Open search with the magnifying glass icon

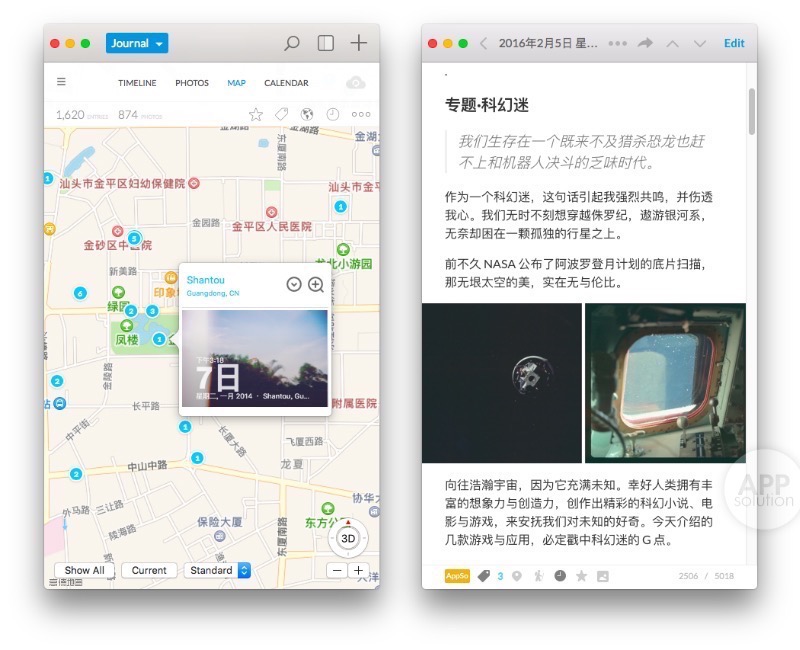290,43
